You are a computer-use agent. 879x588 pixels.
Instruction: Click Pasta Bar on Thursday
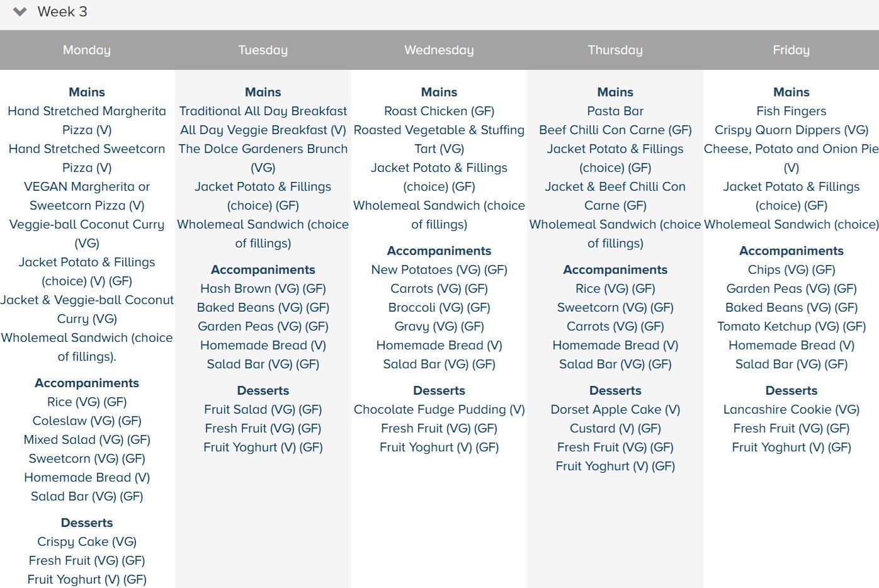click(615, 111)
